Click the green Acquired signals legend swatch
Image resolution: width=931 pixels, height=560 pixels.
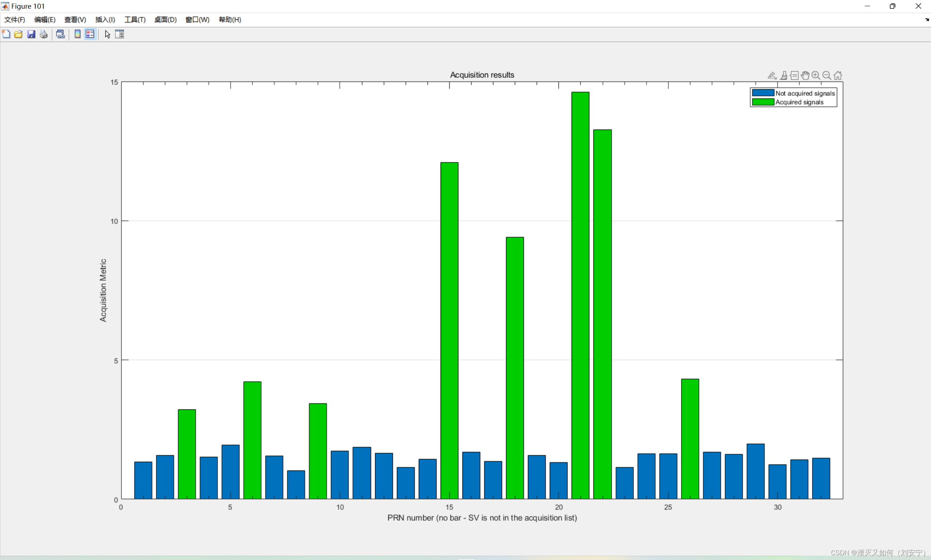pyautogui.click(x=763, y=102)
